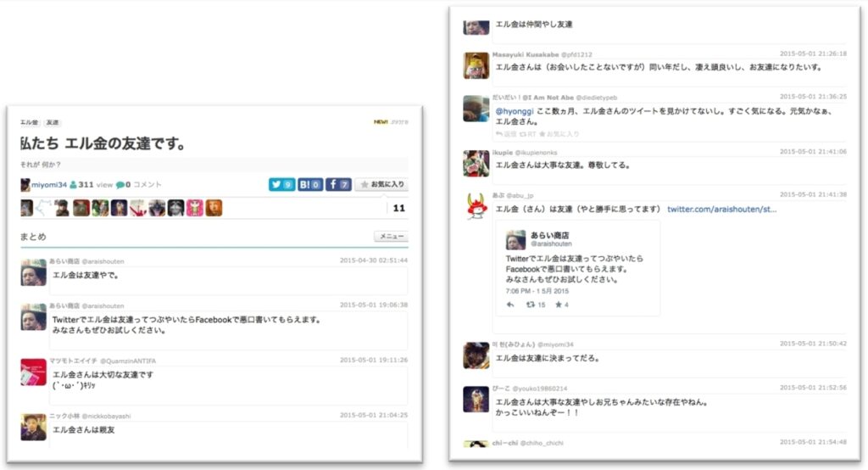This screenshot has width=868, height=470.
Task: Select the 友達 tag at top
Action: click(x=53, y=123)
